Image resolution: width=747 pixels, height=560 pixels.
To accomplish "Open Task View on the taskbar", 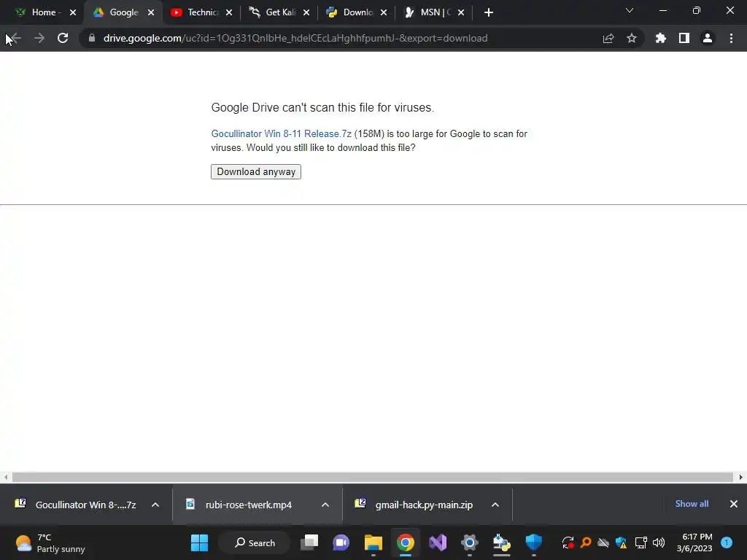I will pyautogui.click(x=309, y=542).
